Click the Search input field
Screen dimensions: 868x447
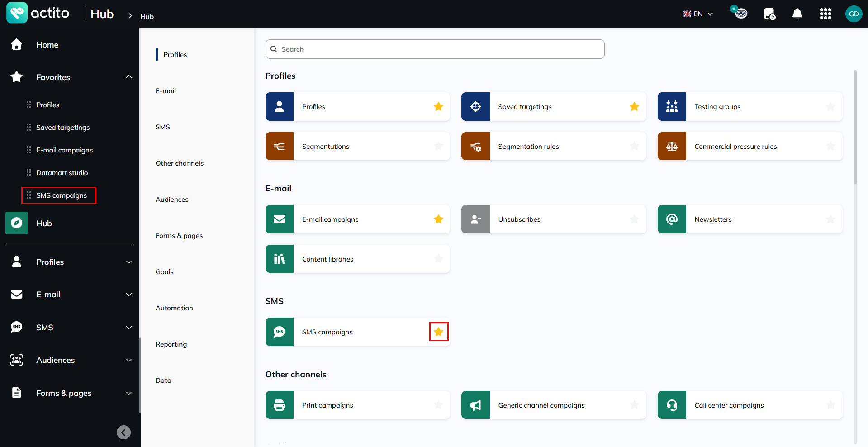[435, 49]
